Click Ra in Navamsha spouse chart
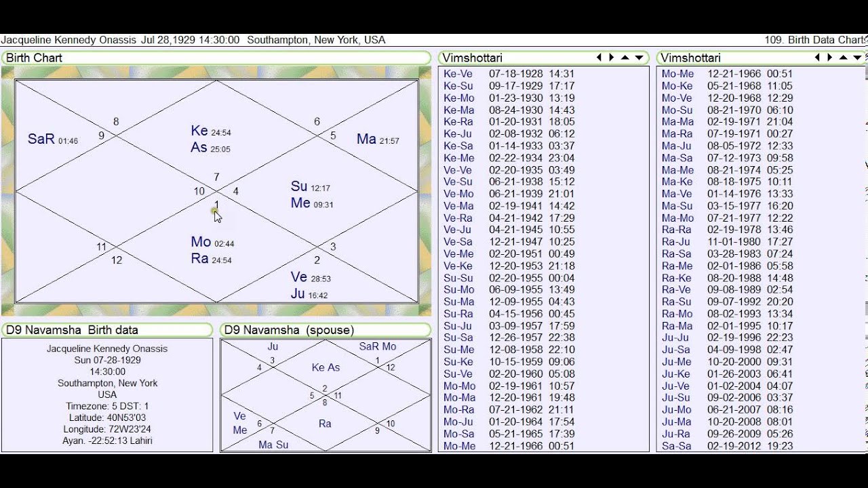The image size is (868, 488). tap(325, 424)
